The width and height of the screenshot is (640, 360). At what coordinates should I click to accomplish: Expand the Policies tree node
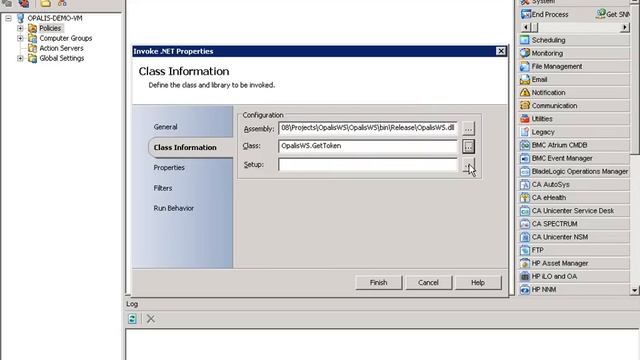point(20,28)
